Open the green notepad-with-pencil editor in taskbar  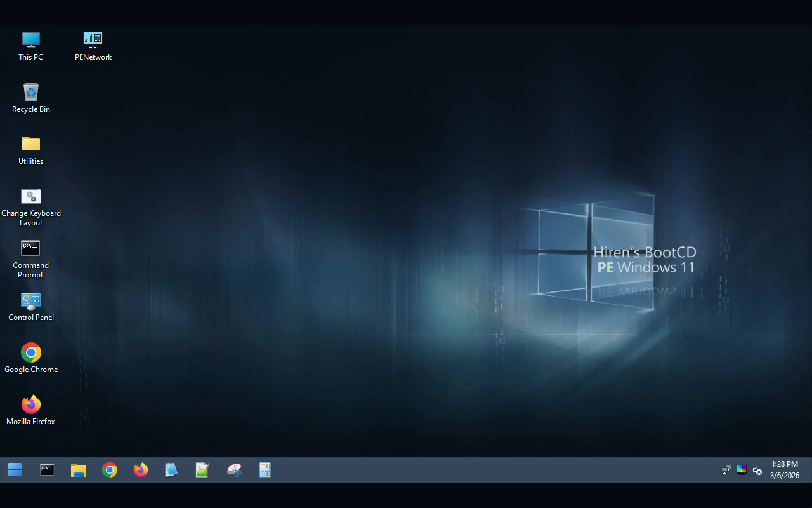coord(202,470)
